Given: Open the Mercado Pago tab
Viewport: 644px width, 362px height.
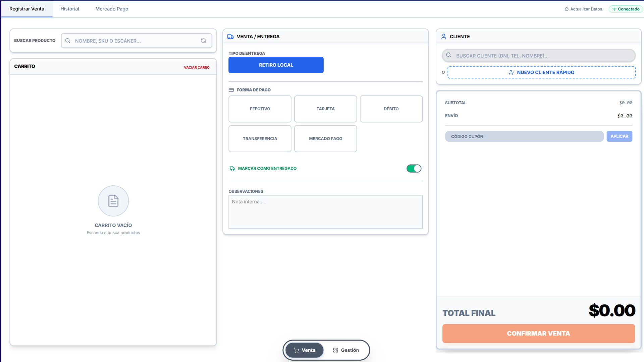Looking at the screenshot, I should [112, 9].
